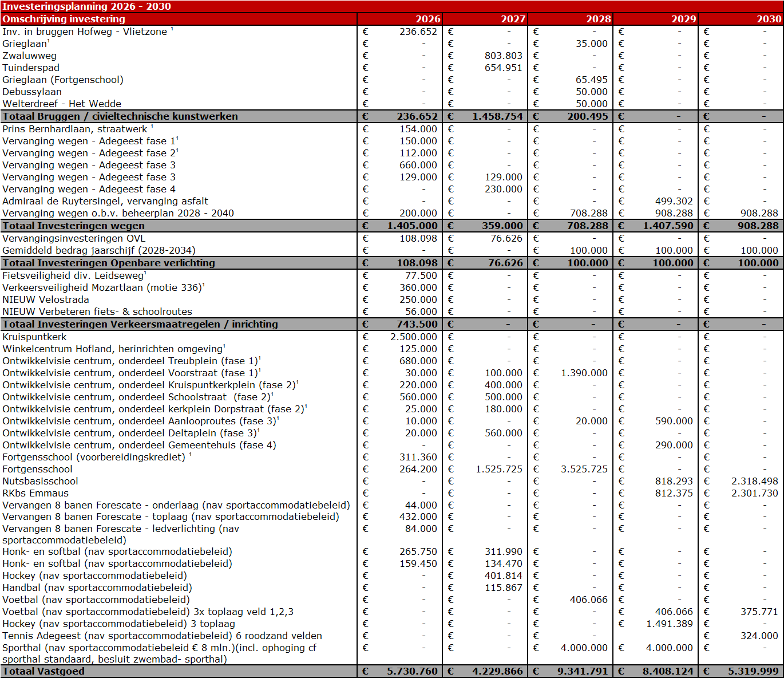Screen dimensions: 784x678
Task: Select Totaal Investeringen Openbare verlichting row label
Action: pyautogui.click(x=109, y=263)
